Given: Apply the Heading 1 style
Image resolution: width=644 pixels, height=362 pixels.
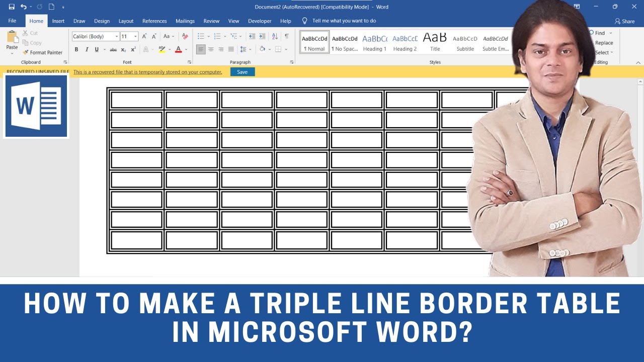Looking at the screenshot, I should tap(375, 42).
